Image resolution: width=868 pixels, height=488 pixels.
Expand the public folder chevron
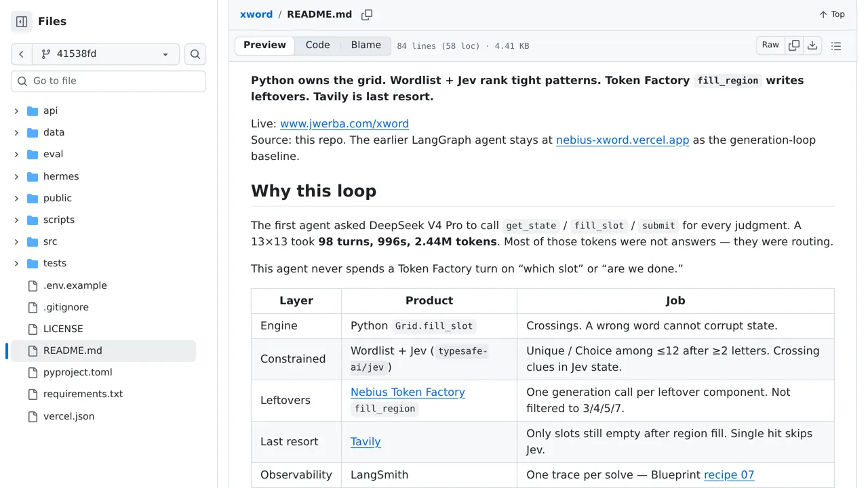[x=16, y=198]
